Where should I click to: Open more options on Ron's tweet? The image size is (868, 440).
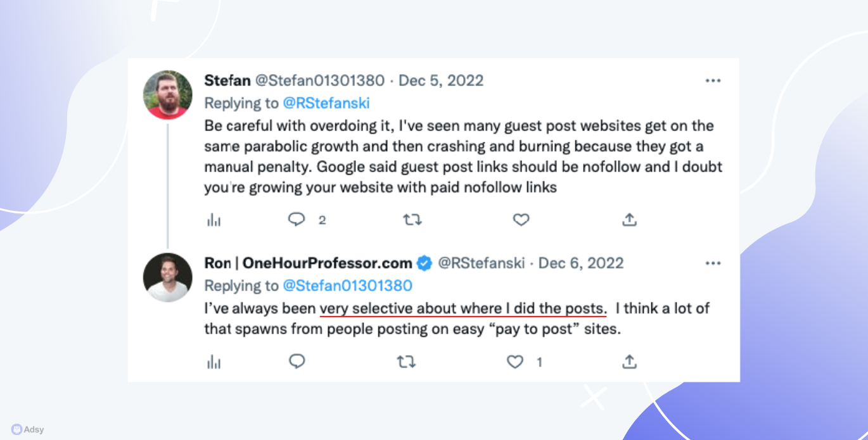click(713, 263)
